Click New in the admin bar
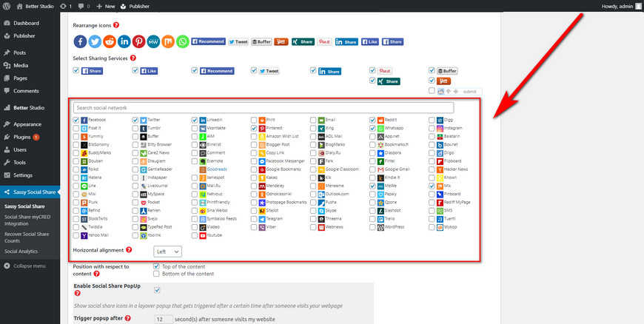644x324 pixels. coord(106,6)
